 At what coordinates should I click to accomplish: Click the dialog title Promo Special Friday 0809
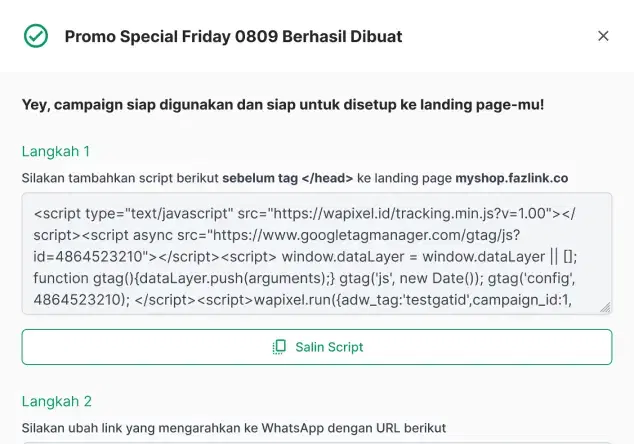233,36
